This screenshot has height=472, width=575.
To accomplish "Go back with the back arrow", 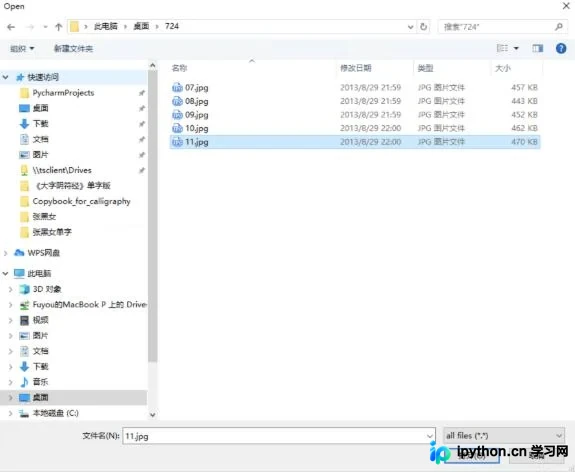I will (x=11, y=27).
